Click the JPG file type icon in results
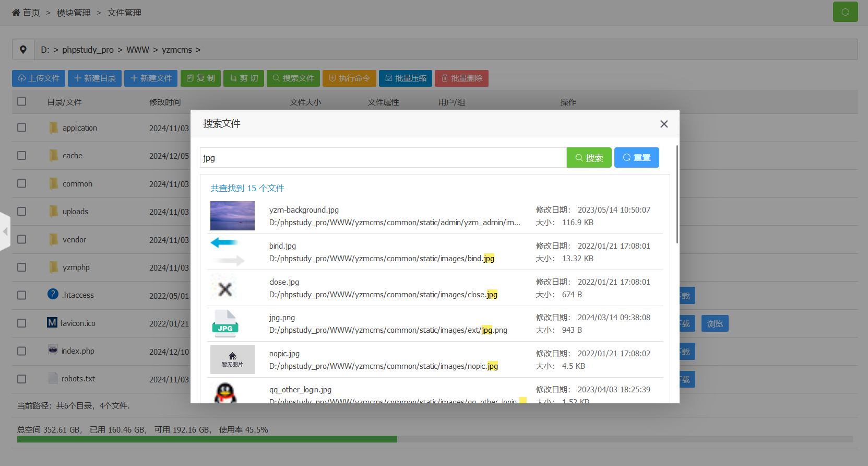The image size is (868, 466). pos(225,323)
